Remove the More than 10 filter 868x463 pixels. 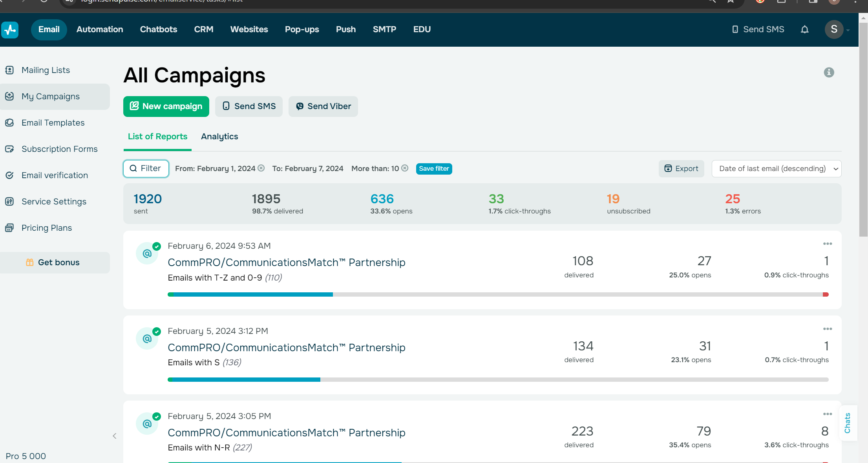[405, 168]
